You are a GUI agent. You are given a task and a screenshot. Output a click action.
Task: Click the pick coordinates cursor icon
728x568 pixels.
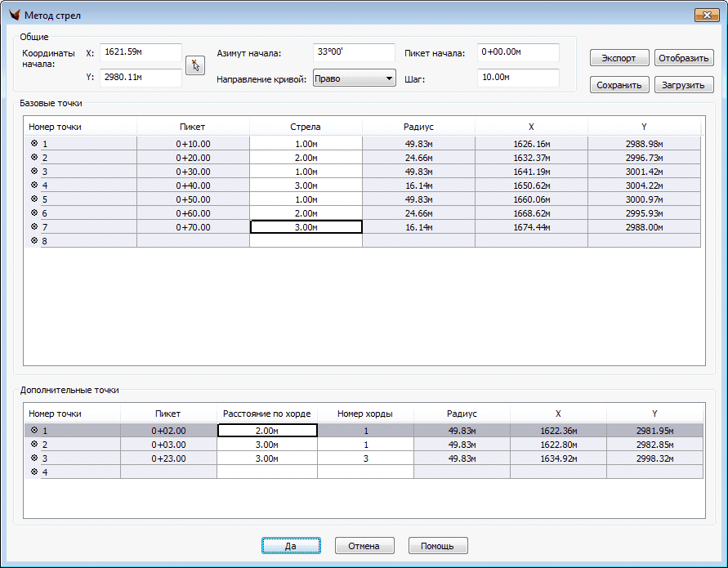point(194,65)
